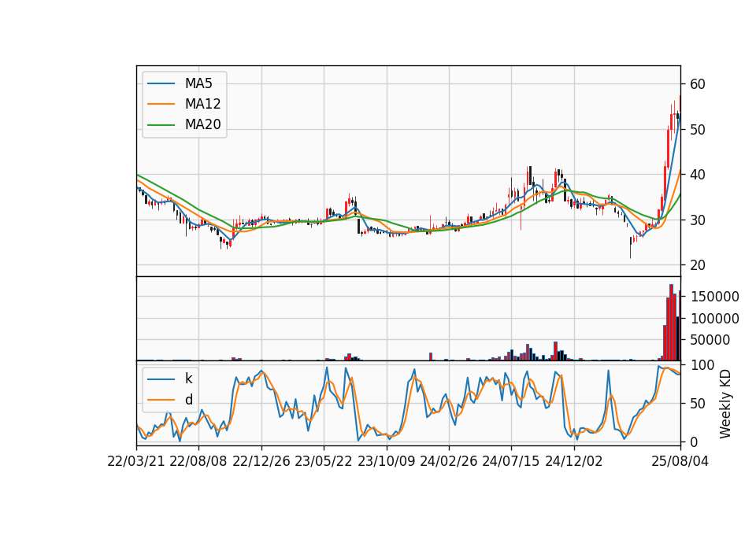This screenshot has width=756, height=543.
Task: Click the price axis label 50
Action: pyautogui.click(x=697, y=130)
